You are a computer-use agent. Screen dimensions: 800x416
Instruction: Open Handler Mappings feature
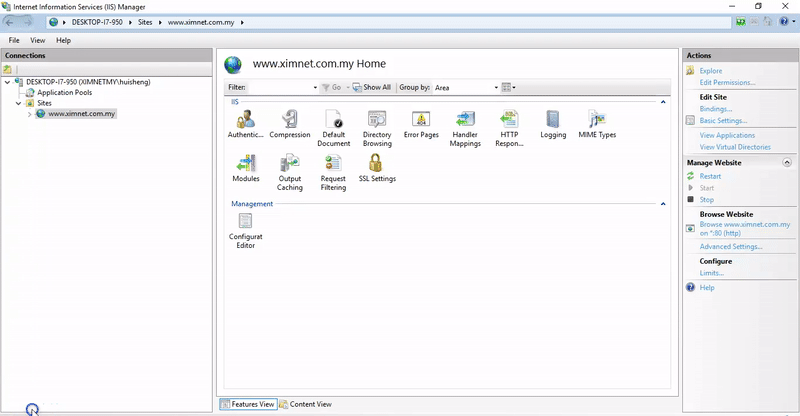465,128
